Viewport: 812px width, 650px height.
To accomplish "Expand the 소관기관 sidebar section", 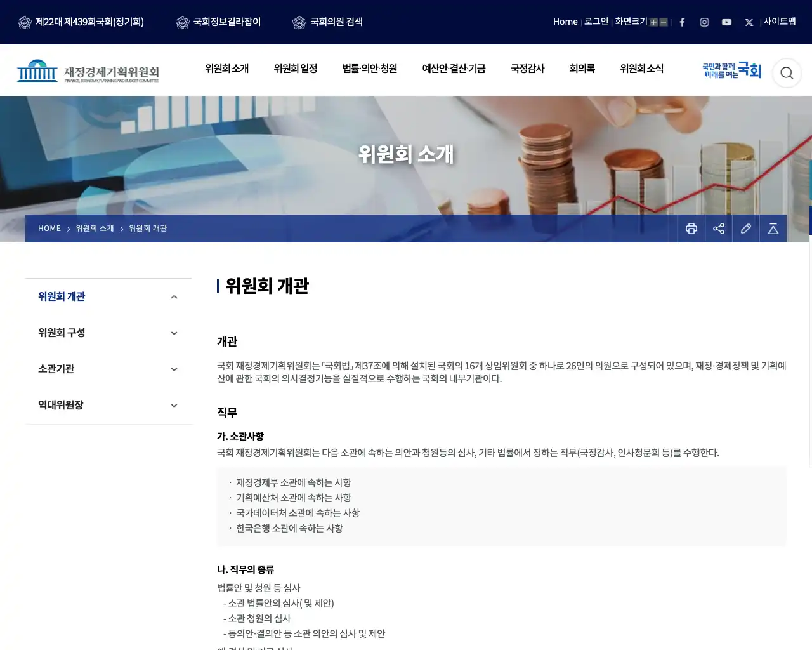I will click(x=174, y=369).
